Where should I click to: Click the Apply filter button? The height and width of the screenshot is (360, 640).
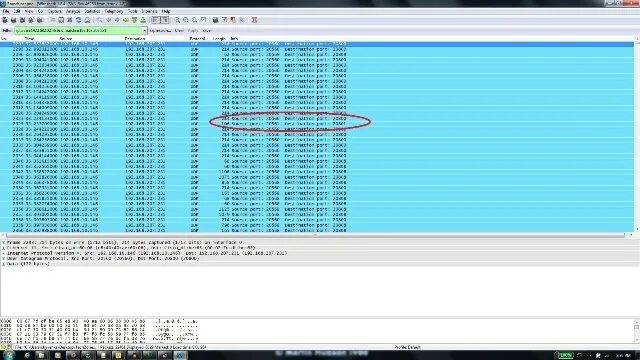(x=193, y=31)
